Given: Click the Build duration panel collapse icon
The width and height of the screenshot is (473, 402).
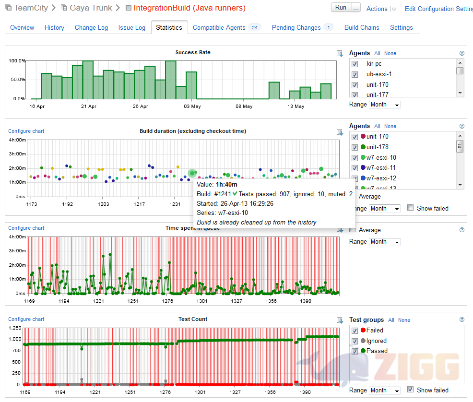Looking at the screenshot, I should (462, 126).
